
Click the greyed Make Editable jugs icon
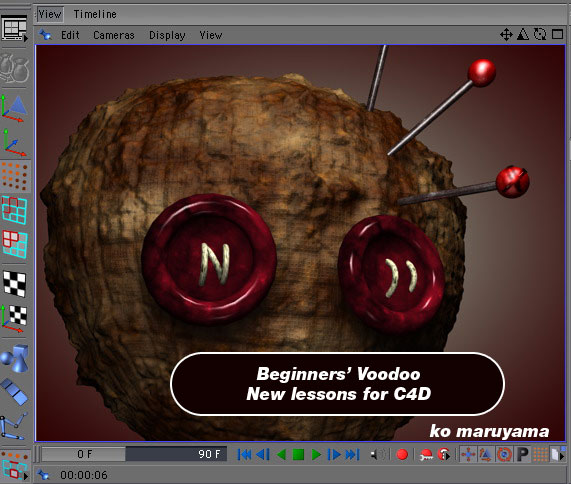15,68
